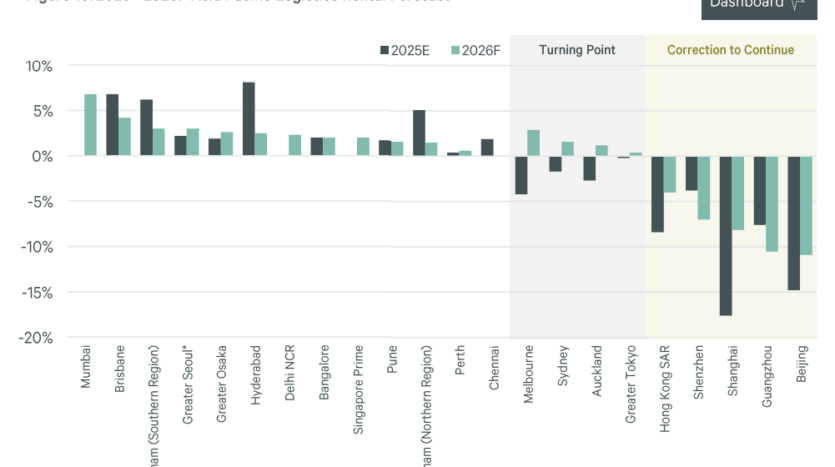Click the Guangzhou 2026F bar
The width and height of the screenshot is (835, 467).
click(x=772, y=204)
